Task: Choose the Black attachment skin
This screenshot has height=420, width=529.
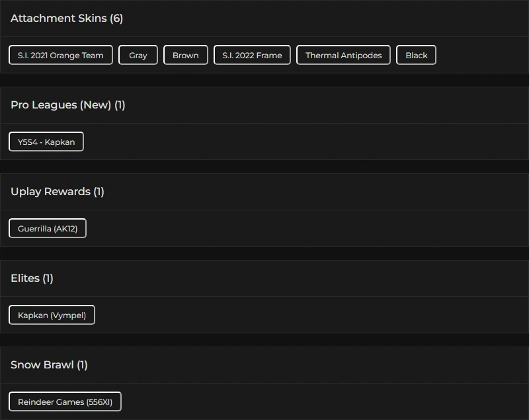Action: click(x=417, y=56)
